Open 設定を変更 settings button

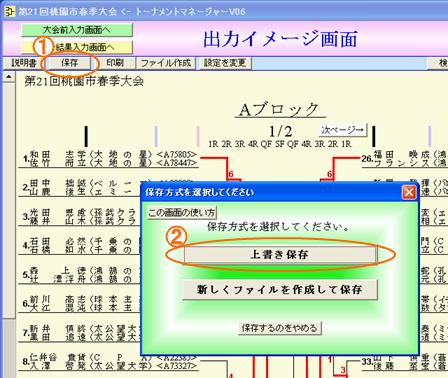coord(225,63)
